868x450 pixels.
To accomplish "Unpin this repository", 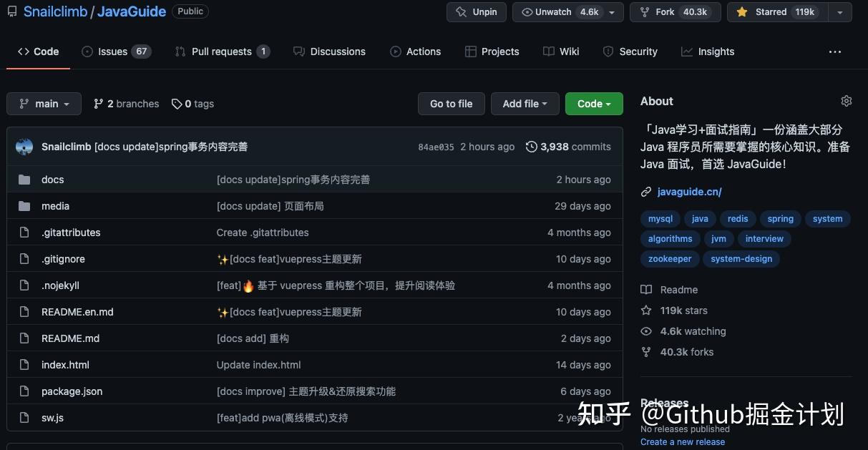I will (x=476, y=11).
